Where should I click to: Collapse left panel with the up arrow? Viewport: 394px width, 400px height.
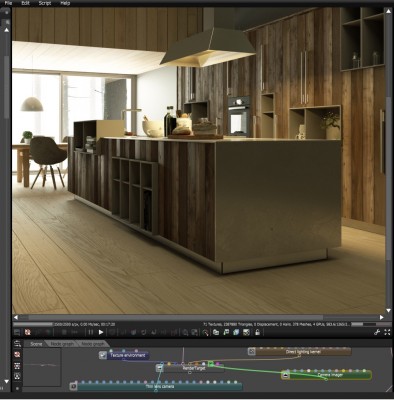(6, 30)
